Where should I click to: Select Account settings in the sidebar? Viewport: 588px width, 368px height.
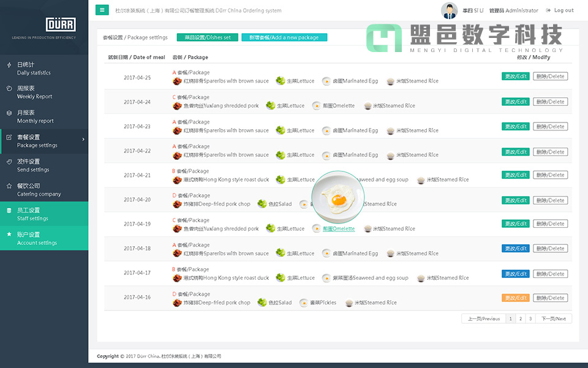[x=37, y=239]
